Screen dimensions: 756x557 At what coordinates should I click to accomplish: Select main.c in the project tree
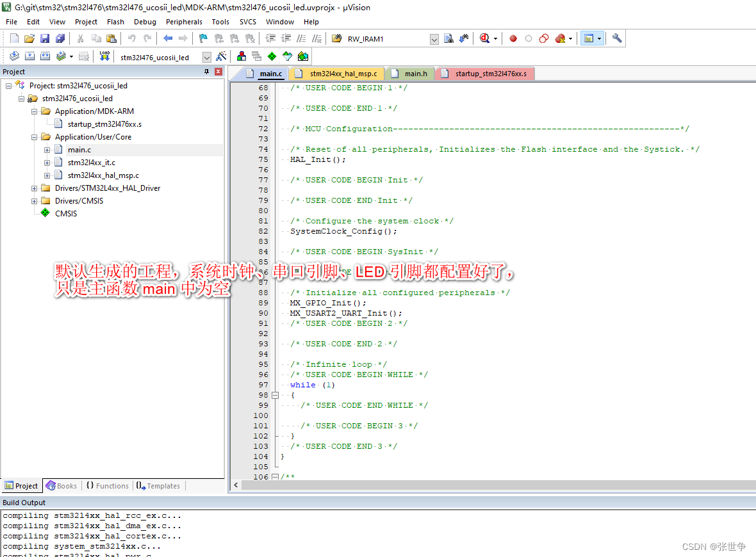pyautogui.click(x=79, y=149)
